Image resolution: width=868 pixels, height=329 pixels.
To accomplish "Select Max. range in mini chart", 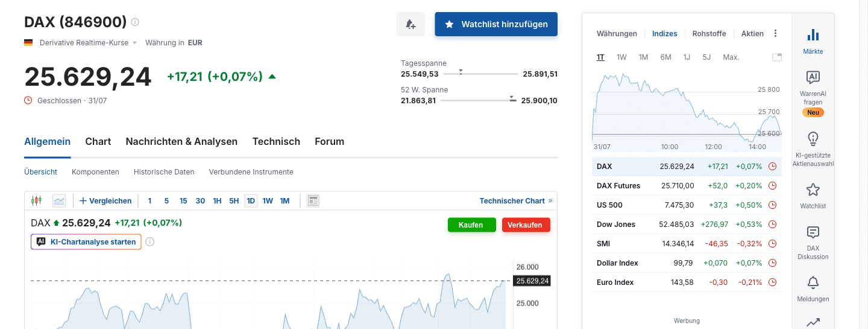I will click(x=731, y=57).
